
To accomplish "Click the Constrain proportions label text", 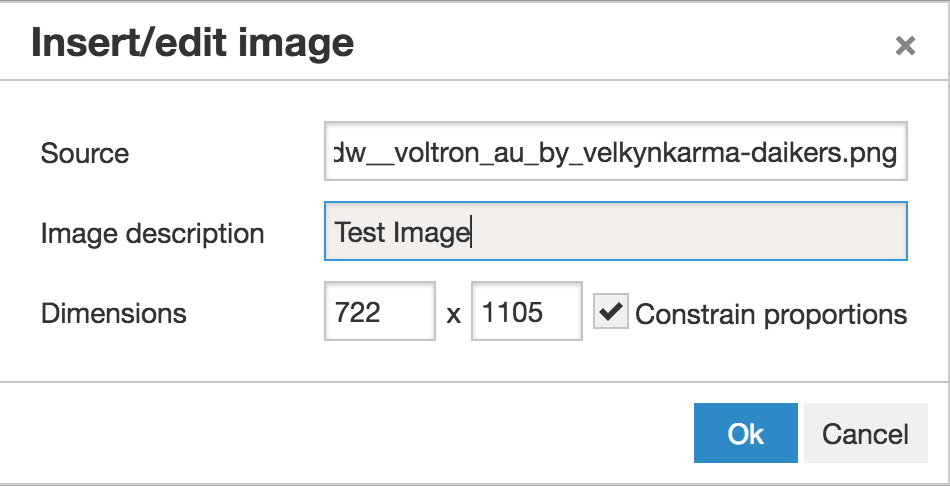I will [x=771, y=314].
